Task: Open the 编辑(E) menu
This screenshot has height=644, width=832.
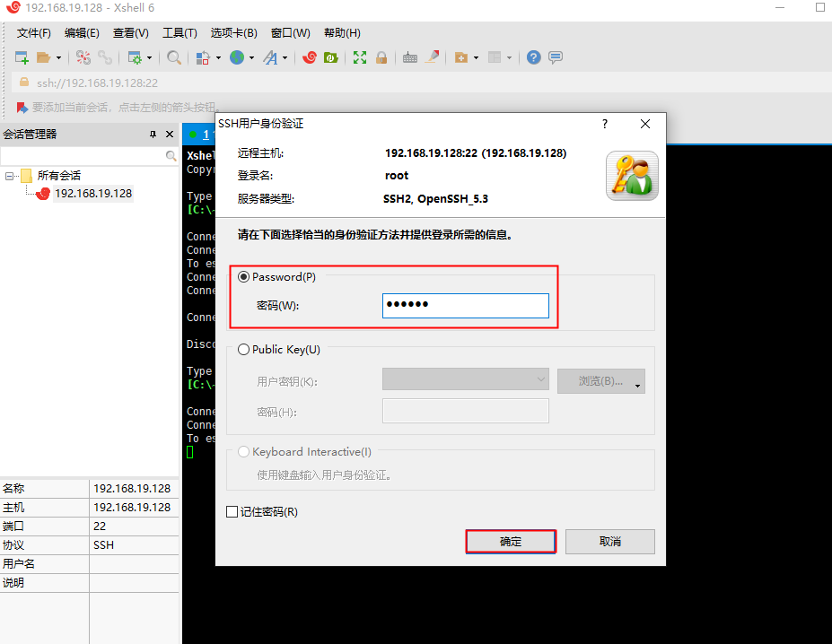Action: click(82, 33)
